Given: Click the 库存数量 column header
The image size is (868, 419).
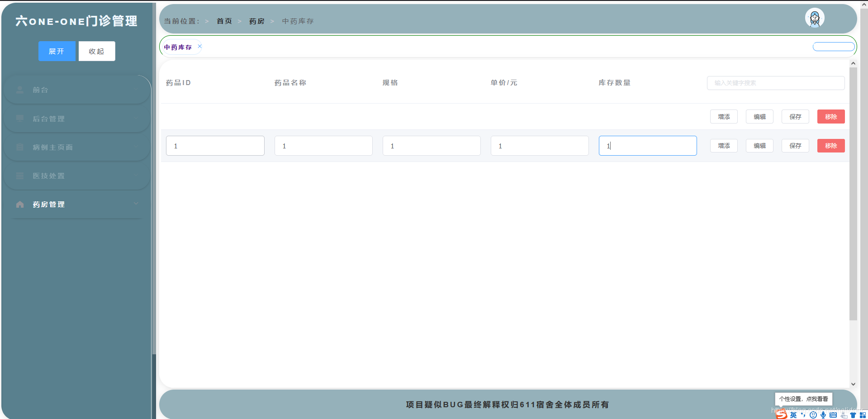Looking at the screenshot, I should 615,83.
